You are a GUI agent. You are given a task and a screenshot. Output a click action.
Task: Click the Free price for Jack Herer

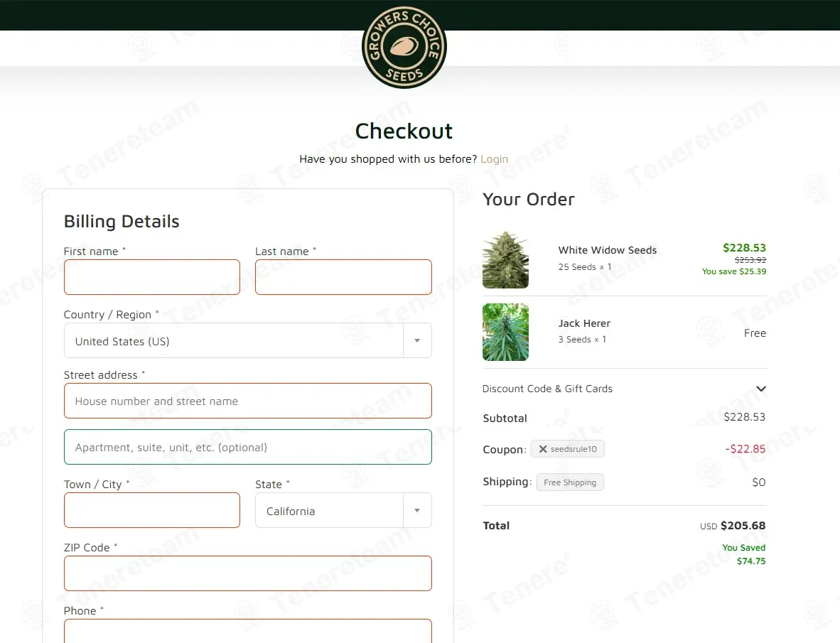755,333
